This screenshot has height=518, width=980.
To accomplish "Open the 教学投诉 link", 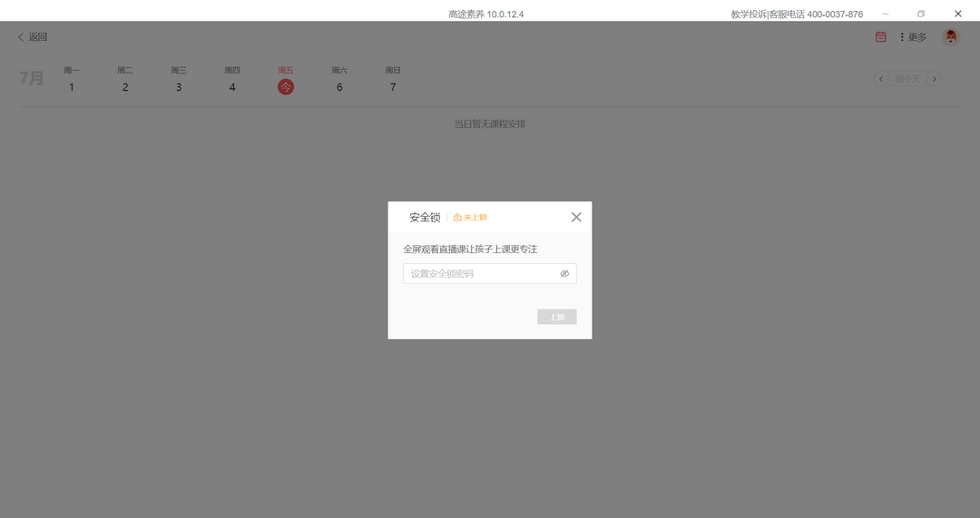I will tap(748, 15).
